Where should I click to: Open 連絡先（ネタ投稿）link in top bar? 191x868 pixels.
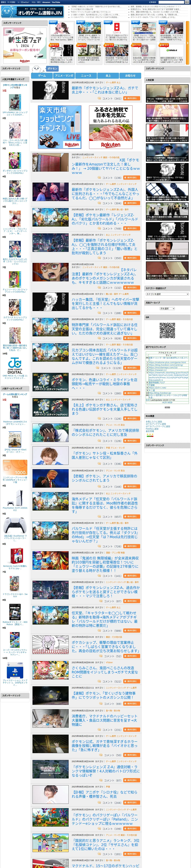(8, 2)
